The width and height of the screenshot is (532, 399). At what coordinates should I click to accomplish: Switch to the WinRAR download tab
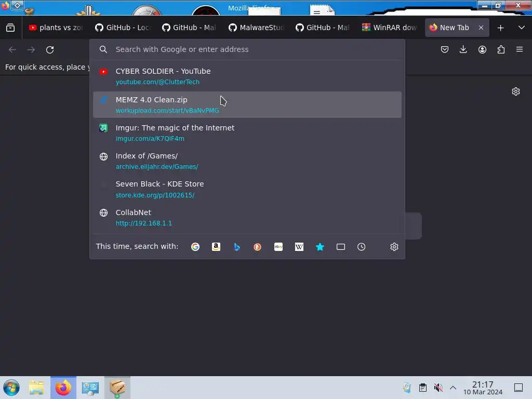tap(389, 28)
